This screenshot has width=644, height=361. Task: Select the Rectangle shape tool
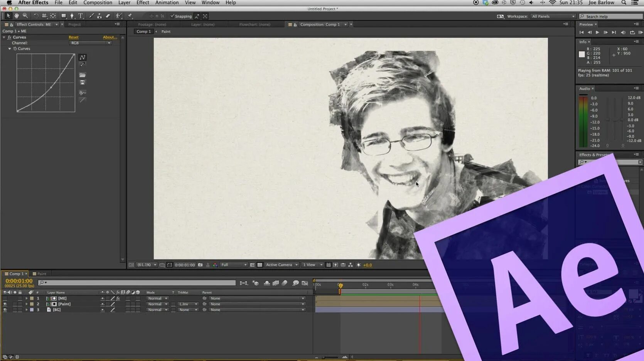coord(64,16)
